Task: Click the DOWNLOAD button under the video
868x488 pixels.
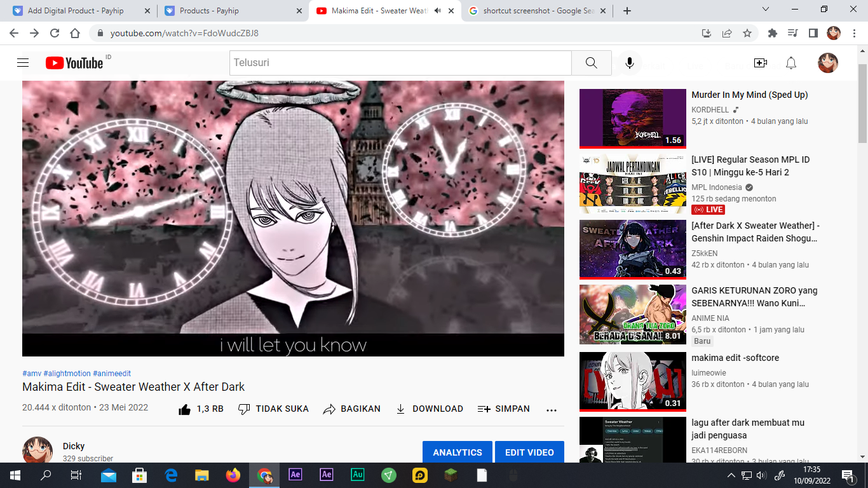Action: tap(429, 409)
